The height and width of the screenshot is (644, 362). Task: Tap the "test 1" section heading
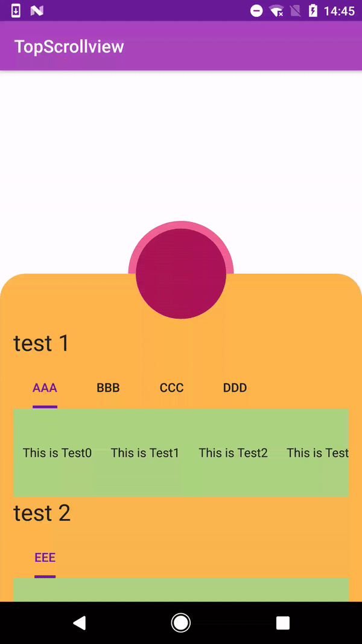[41, 343]
